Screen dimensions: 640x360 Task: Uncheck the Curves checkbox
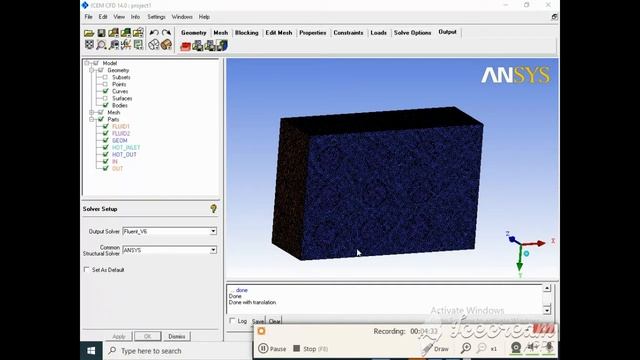(x=105, y=91)
